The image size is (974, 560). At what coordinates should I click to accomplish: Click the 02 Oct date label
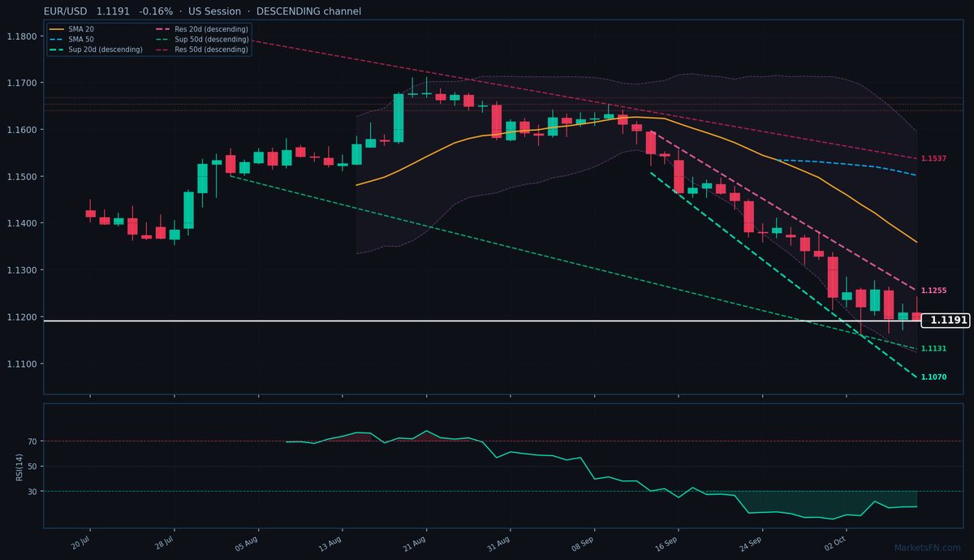[x=837, y=543]
